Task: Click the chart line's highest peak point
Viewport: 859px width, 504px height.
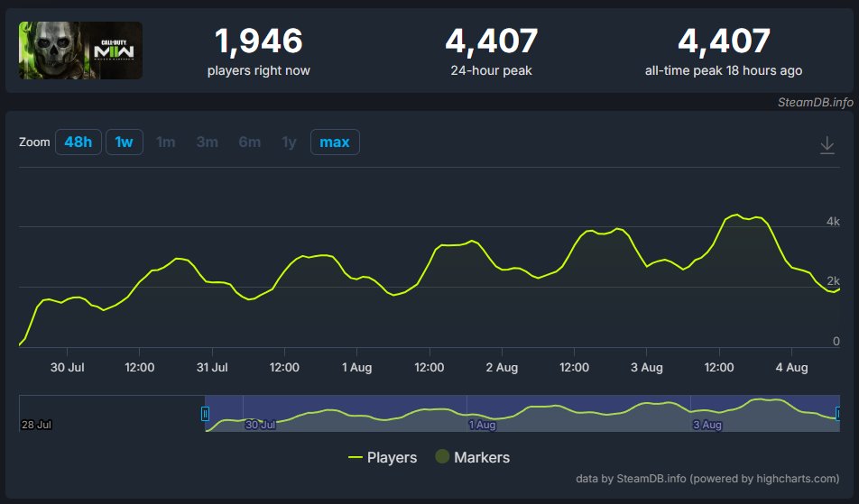Action: click(x=737, y=215)
